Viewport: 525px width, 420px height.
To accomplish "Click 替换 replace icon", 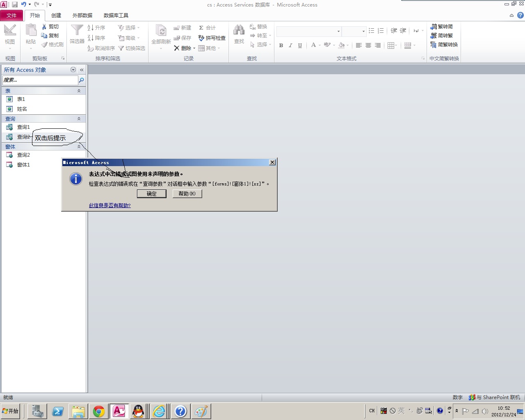I will 258,27.
